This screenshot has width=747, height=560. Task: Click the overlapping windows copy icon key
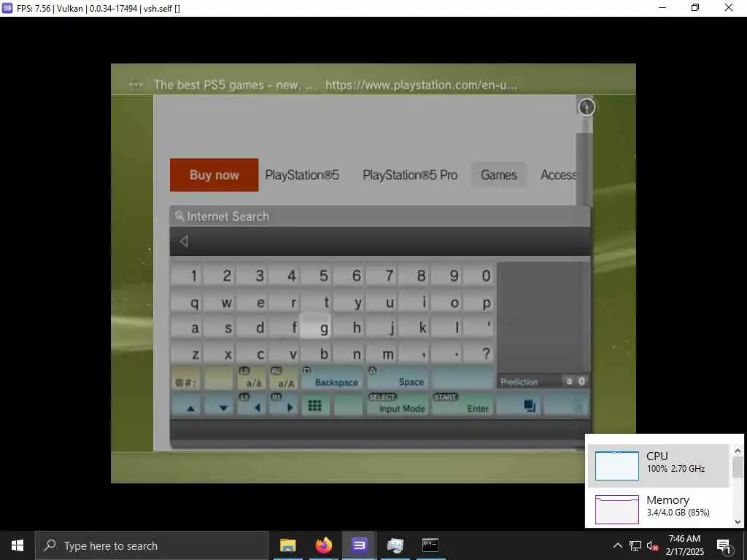coord(519,405)
